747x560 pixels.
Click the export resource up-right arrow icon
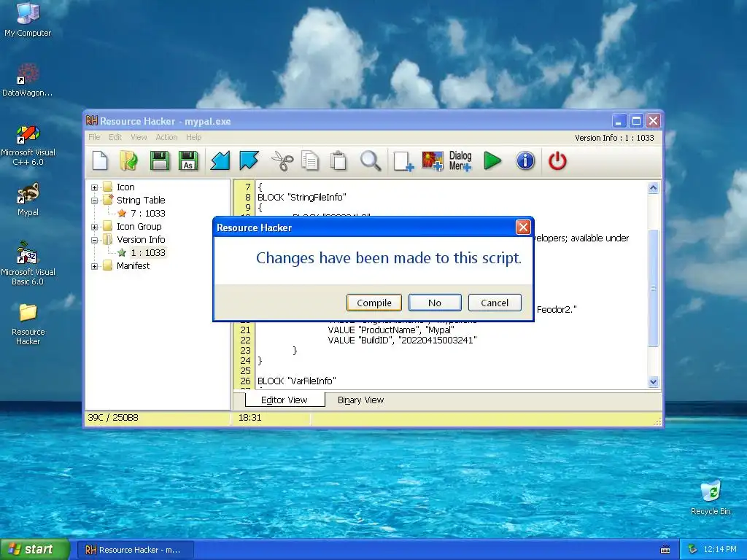(x=249, y=161)
